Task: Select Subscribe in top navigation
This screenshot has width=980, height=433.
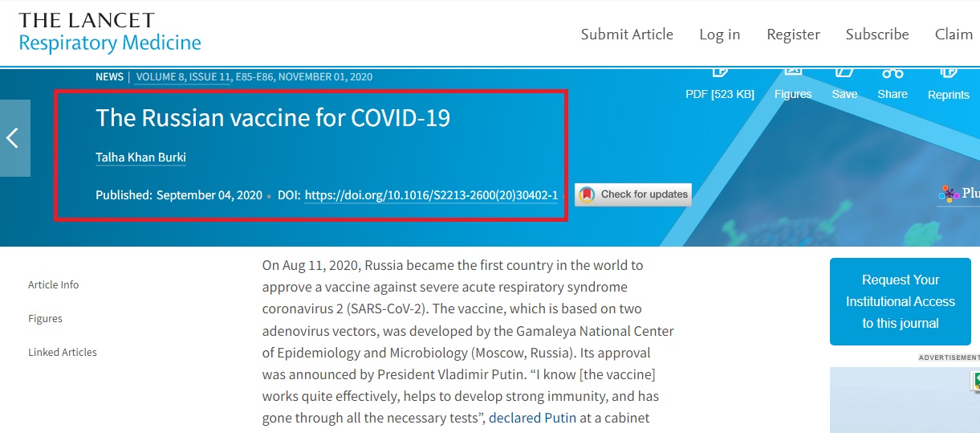Action: 877,34
